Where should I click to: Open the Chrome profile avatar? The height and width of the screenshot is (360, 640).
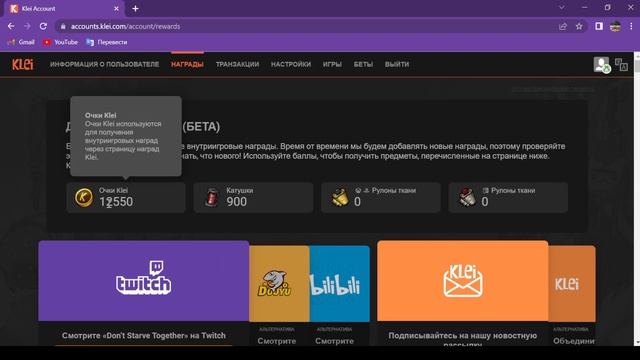coord(615,26)
